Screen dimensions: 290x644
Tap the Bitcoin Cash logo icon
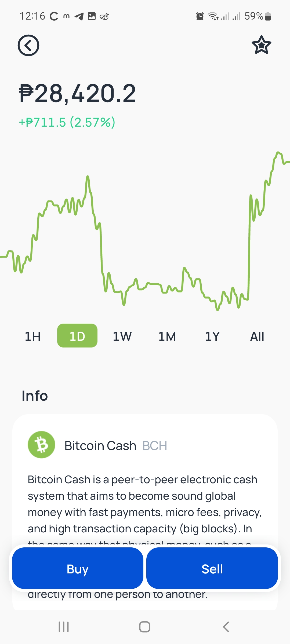point(41,445)
